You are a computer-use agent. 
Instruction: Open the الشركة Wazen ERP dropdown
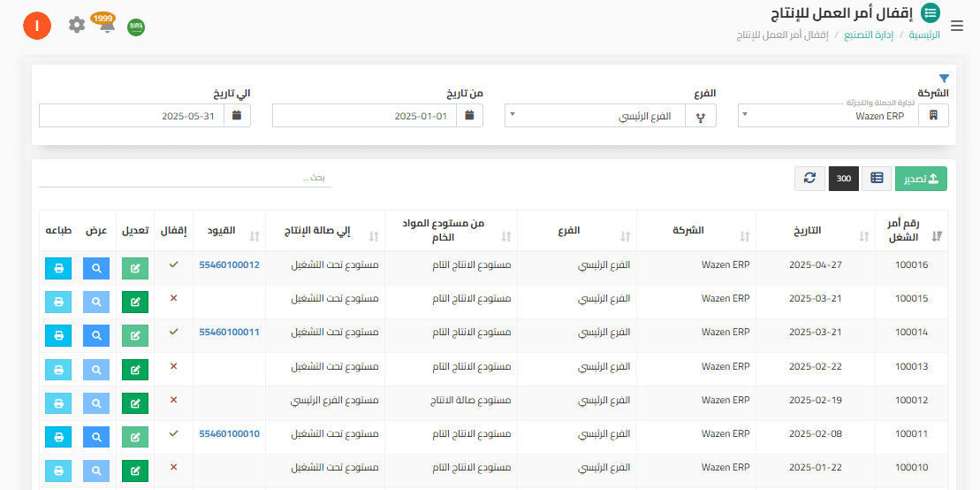coord(831,116)
